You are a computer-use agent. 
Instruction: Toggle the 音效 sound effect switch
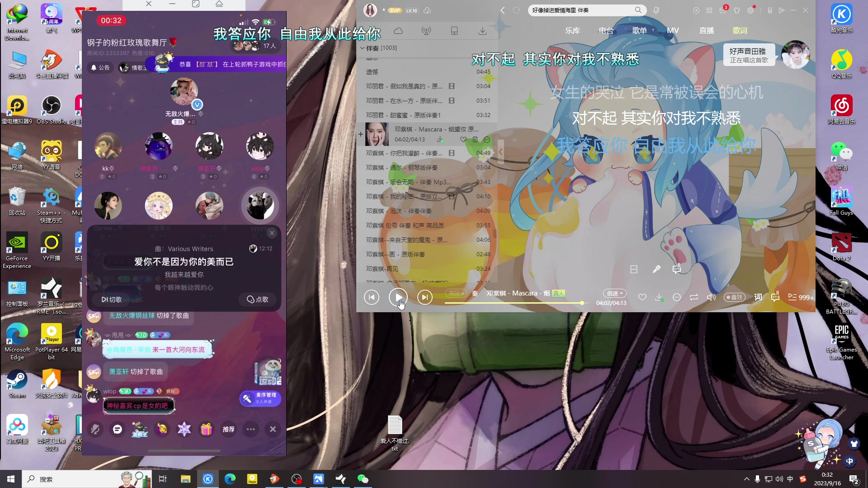(x=735, y=297)
